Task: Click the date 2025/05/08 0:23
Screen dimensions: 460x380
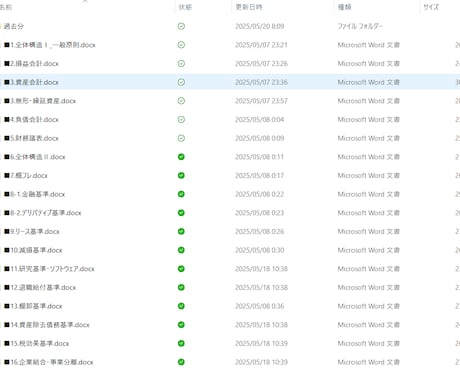Action: [260, 213]
